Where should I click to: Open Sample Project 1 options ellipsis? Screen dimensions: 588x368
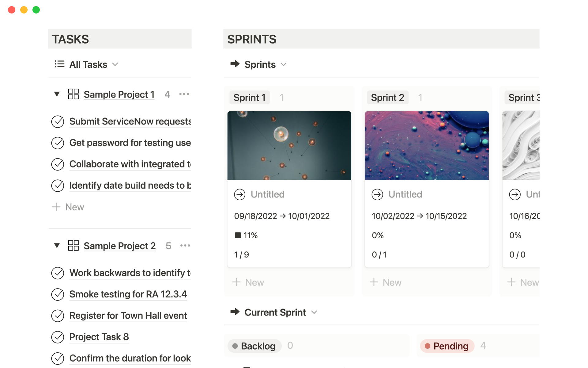(184, 94)
